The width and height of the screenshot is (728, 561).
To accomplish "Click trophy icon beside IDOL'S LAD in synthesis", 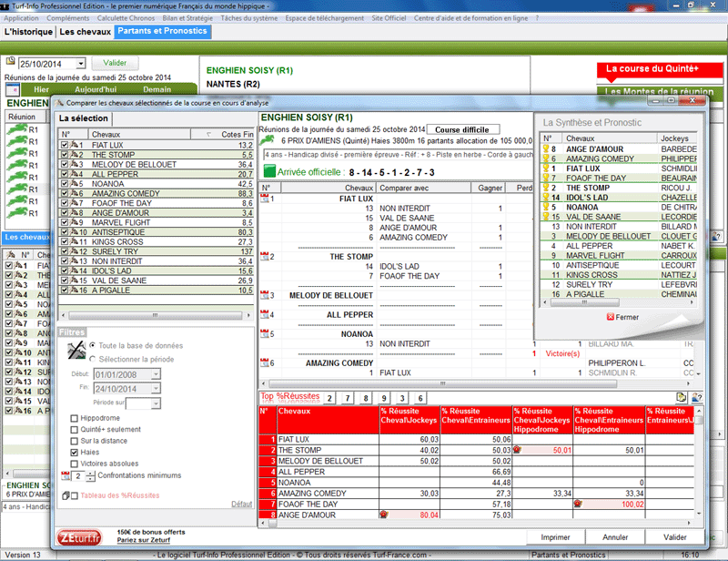I will tap(546, 198).
